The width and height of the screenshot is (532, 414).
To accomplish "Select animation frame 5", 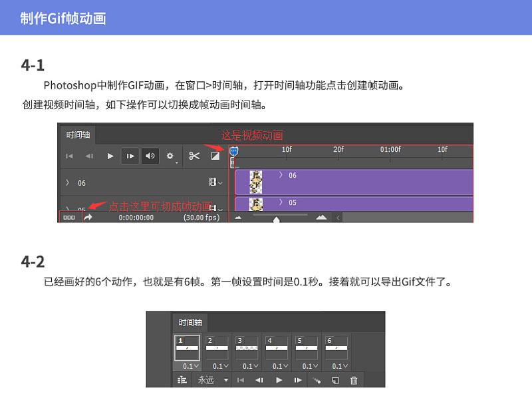I will coord(307,348).
